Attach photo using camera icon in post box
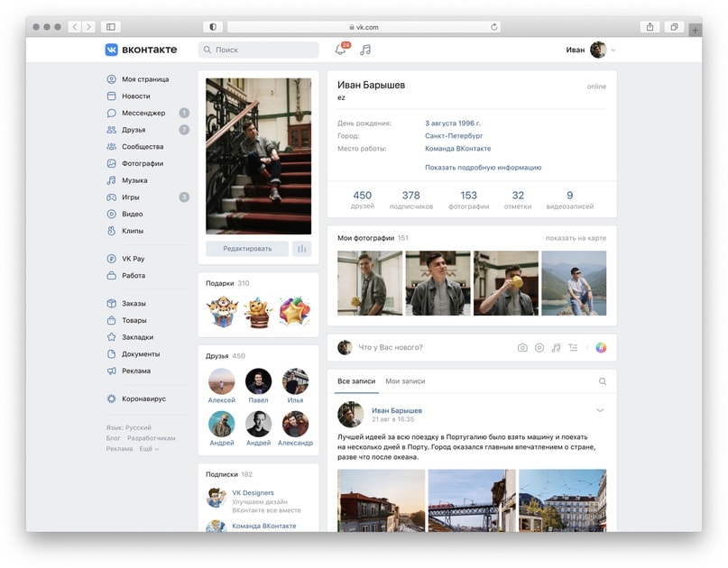This screenshot has width=728, height=568. [x=522, y=348]
